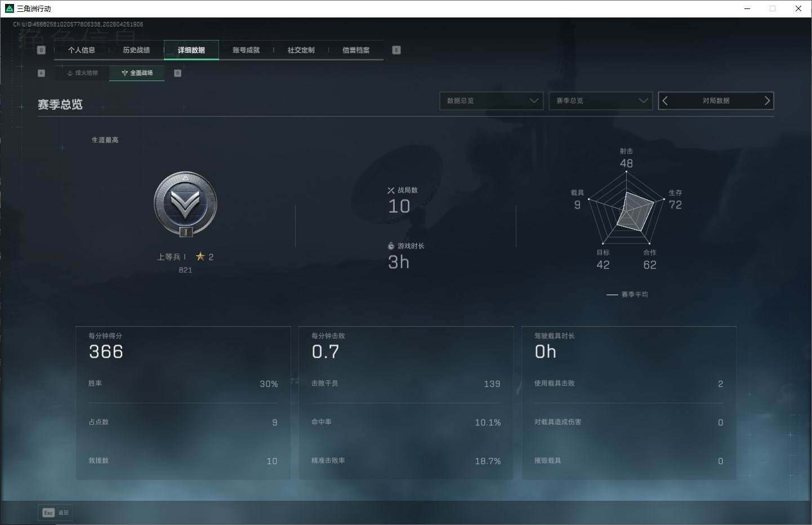Viewport: 812px width, 525px height.
Task: Click the 救援数 row label
Action: [x=99, y=461]
